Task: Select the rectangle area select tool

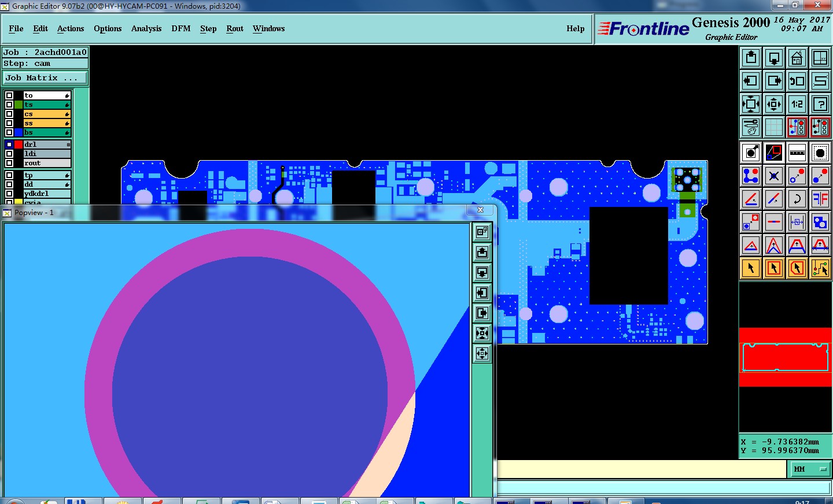Action: pyautogui.click(x=773, y=268)
